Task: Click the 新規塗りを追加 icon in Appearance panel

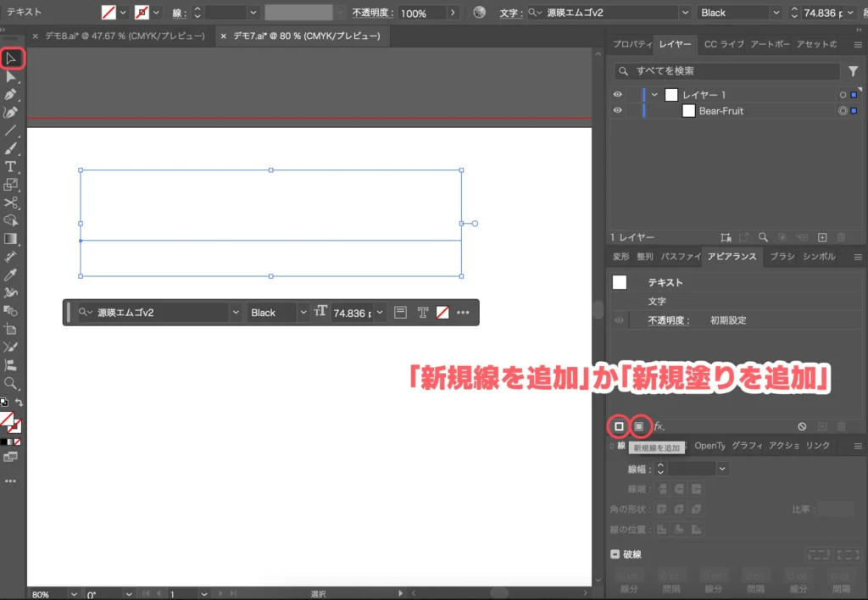Action: tap(639, 426)
